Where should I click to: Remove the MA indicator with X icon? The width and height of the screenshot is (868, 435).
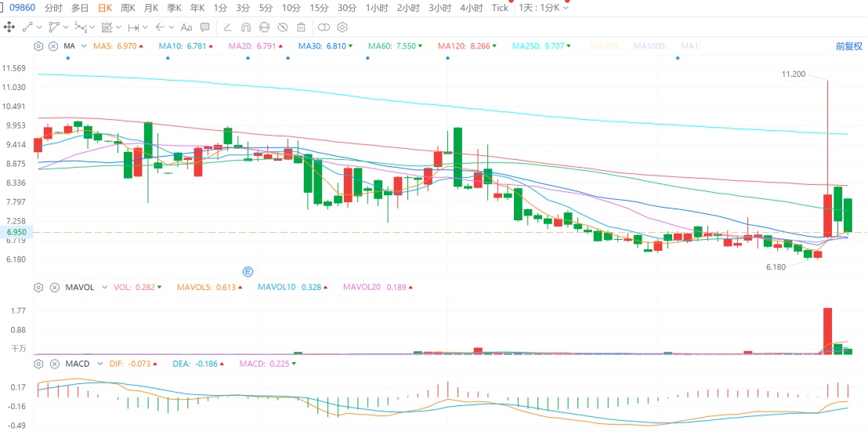point(53,46)
